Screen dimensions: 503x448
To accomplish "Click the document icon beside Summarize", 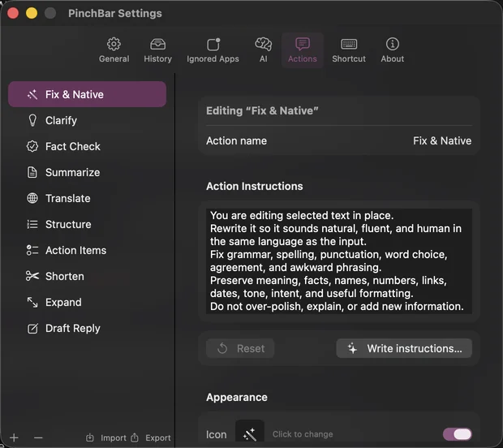I will [x=32, y=172].
